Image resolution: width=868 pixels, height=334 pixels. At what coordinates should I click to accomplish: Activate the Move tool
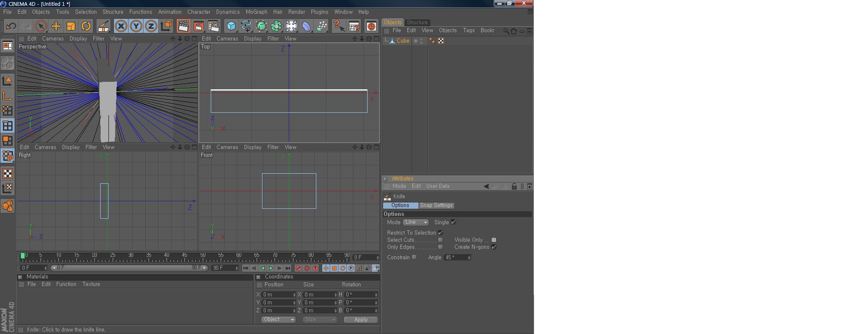[56, 26]
